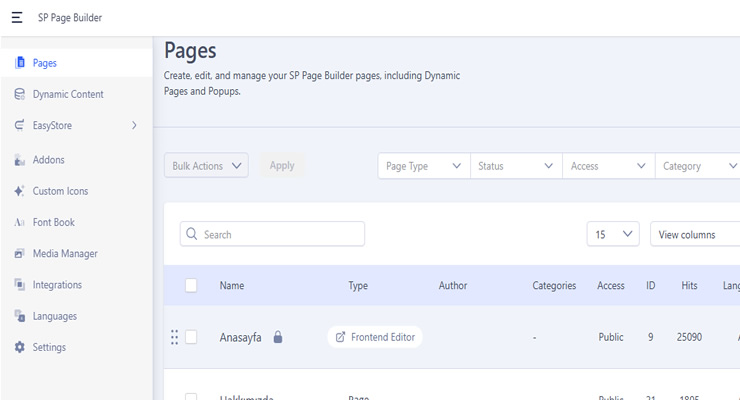Click the Addons icon in sidebar
This screenshot has height=400, width=740.
coord(19,160)
